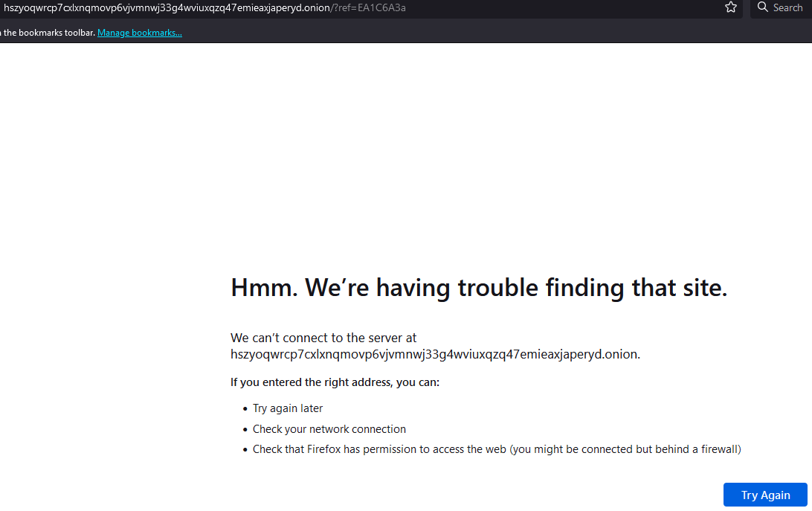The image size is (812, 511).
Task: Click the 'Try again later' bullet
Action: point(288,408)
